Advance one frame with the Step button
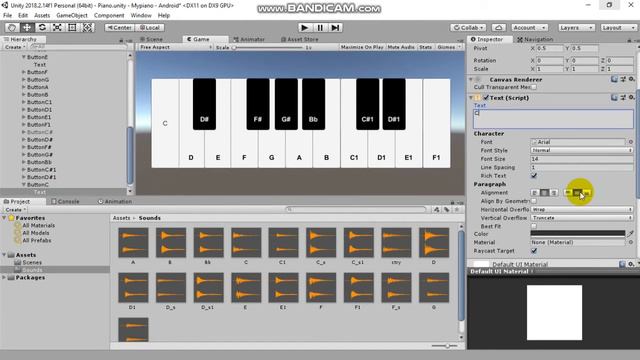The width and height of the screenshot is (640, 360). (335, 27)
